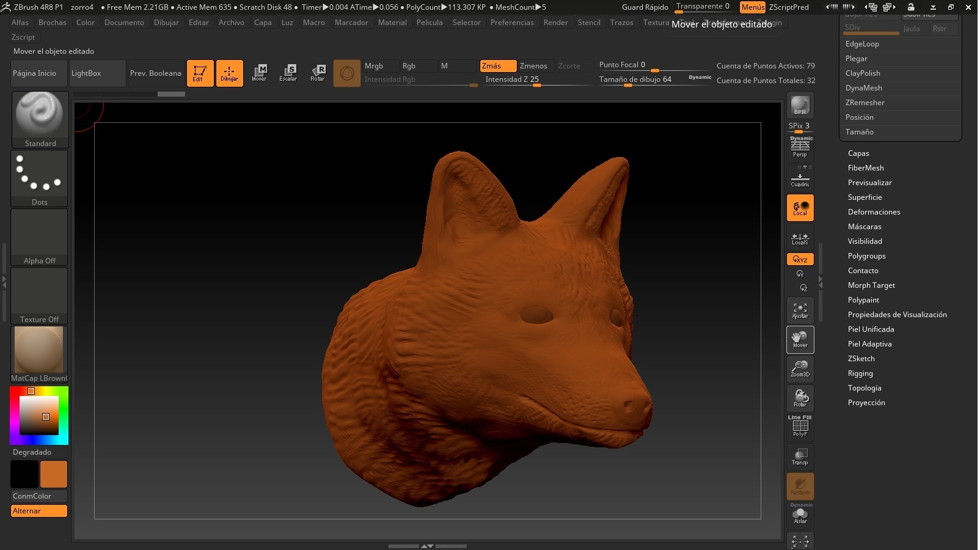The height and width of the screenshot is (550, 980).
Task: Select the Escalar scale tool icon
Action: point(288,73)
